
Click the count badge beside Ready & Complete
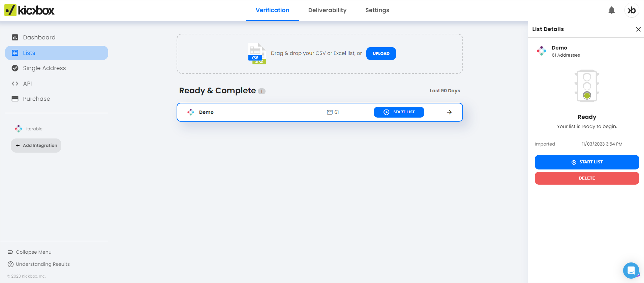pos(262,91)
